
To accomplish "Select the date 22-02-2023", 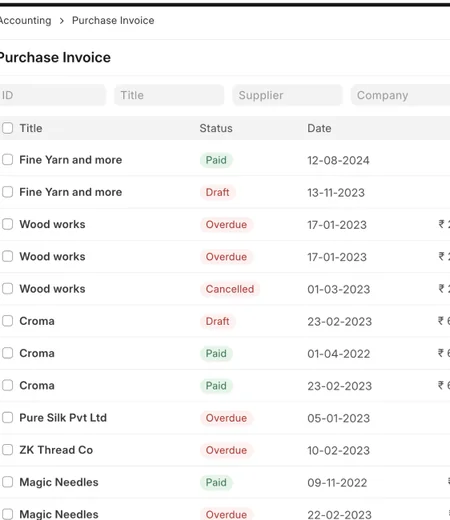I will pyautogui.click(x=339, y=515).
